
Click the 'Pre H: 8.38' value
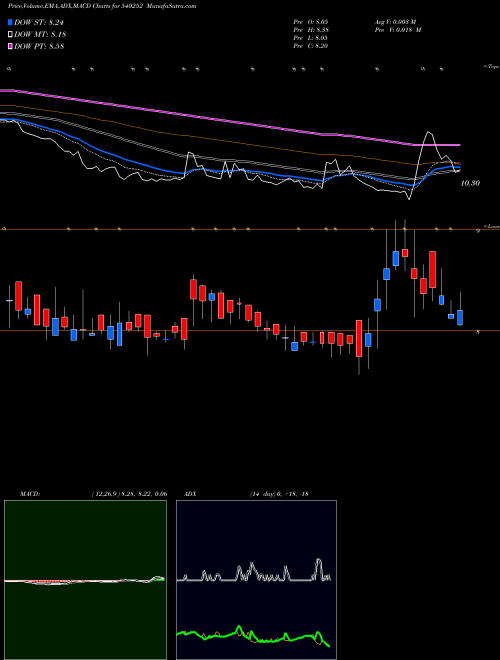pyautogui.click(x=311, y=30)
